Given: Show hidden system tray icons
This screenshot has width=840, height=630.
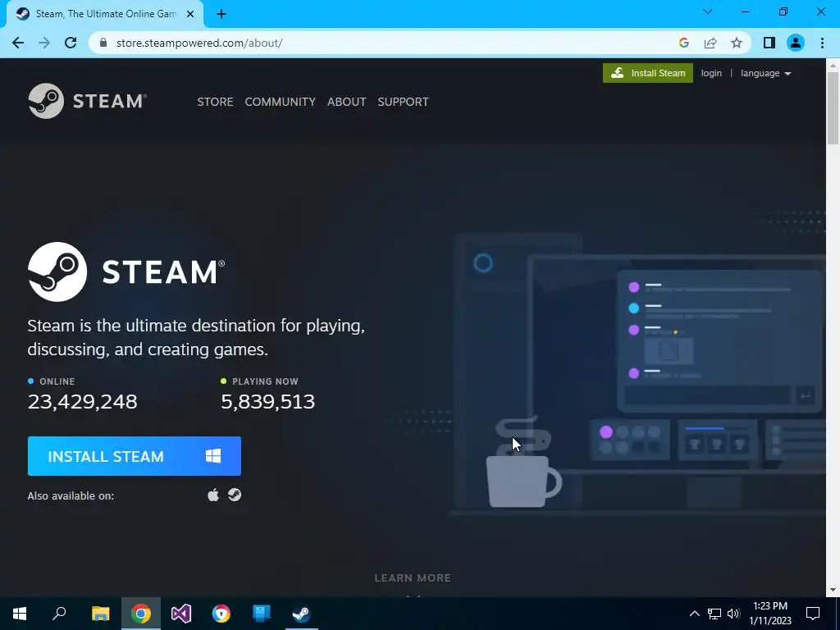Looking at the screenshot, I should coord(694,614).
